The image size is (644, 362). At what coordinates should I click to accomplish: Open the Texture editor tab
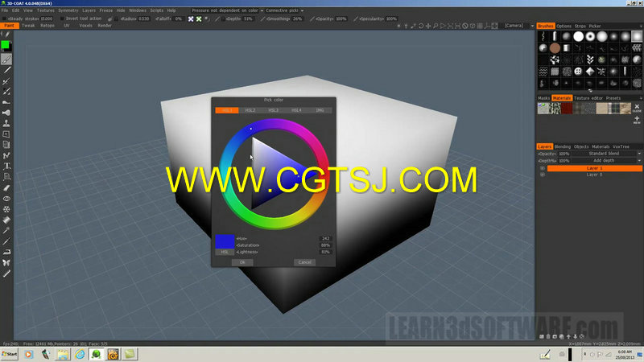[588, 98]
